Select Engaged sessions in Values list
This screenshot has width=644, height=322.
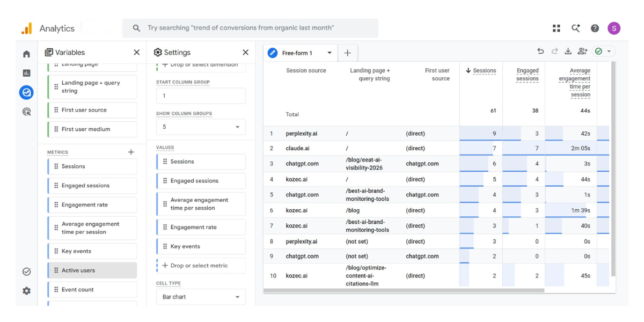pos(201,181)
